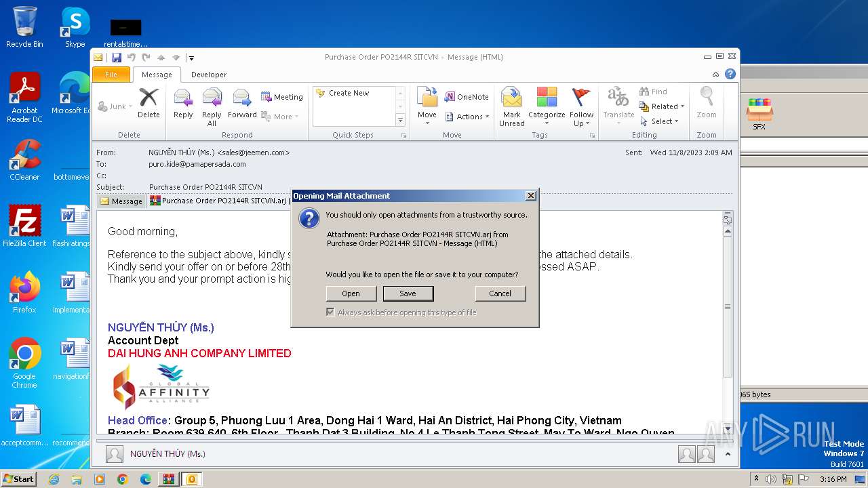Open Skype desktop shortcut
The height and width of the screenshot is (488, 868).
pos(75,27)
